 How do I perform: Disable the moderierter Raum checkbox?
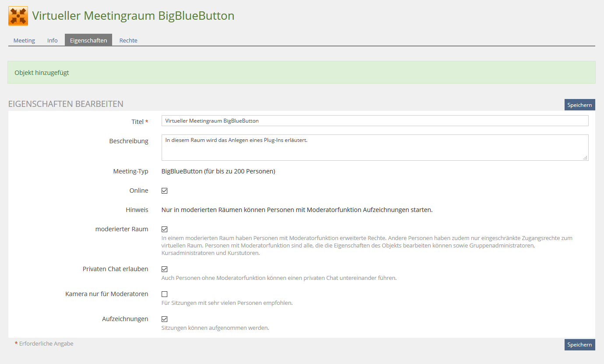point(165,230)
